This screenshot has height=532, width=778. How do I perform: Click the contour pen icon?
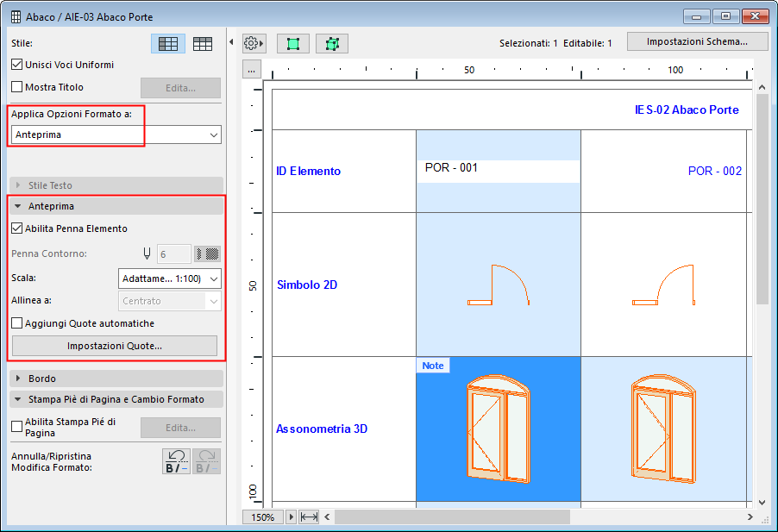(147, 253)
